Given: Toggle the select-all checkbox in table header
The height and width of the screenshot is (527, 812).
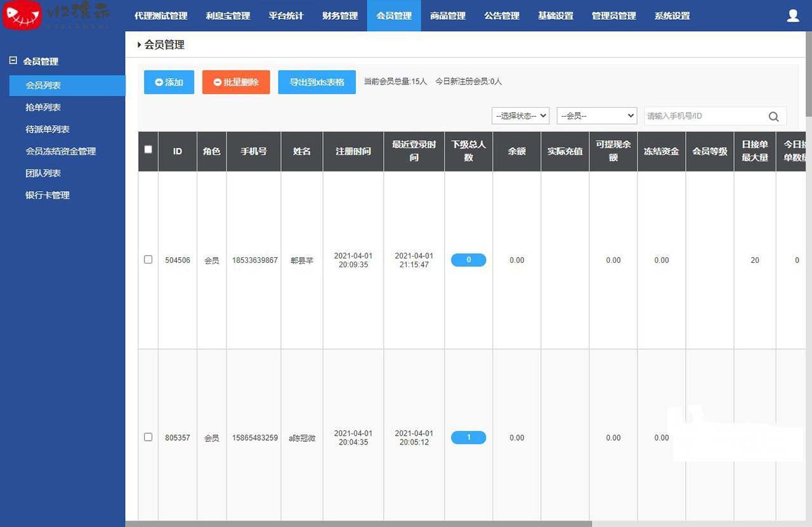Looking at the screenshot, I should coord(148,150).
